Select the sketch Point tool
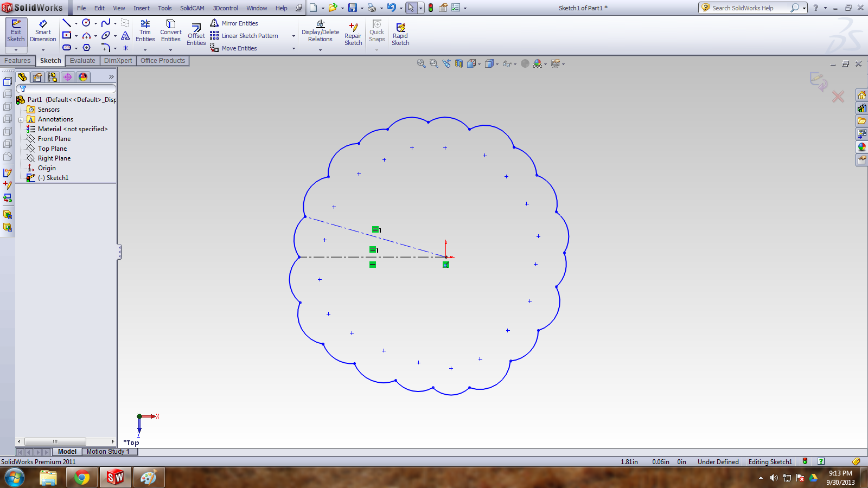 coord(125,48)
